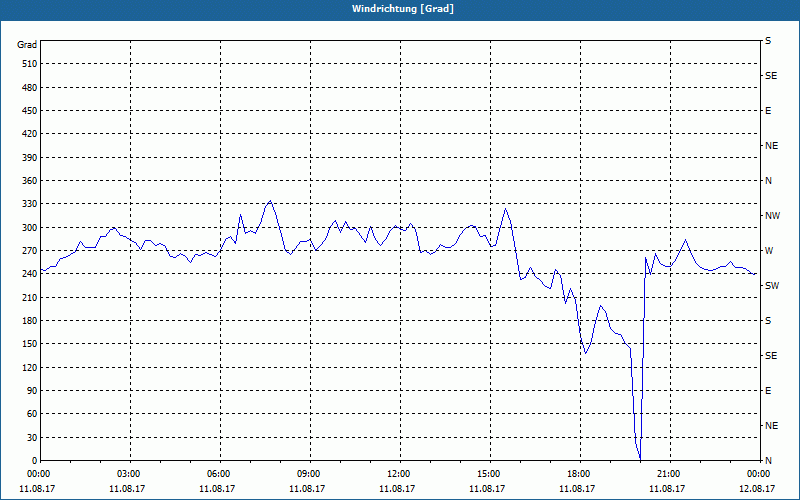Screen dimensions: 800x500
Task: Click the "12.08.17" date label
Action: (x=757, y=489)
